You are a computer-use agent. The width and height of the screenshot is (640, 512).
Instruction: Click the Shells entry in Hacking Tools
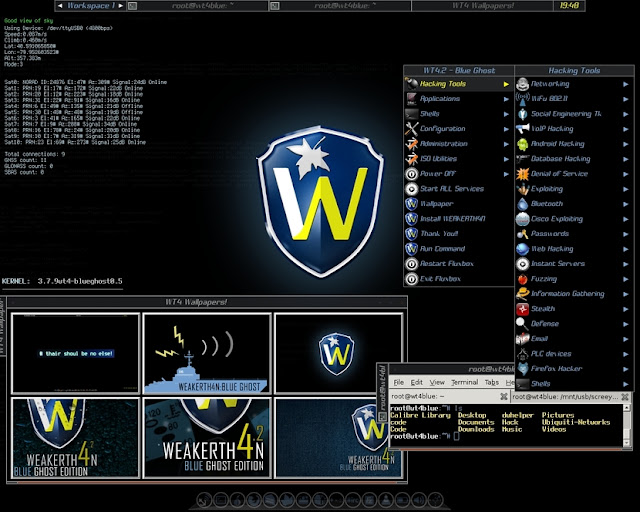click(574, 384)
